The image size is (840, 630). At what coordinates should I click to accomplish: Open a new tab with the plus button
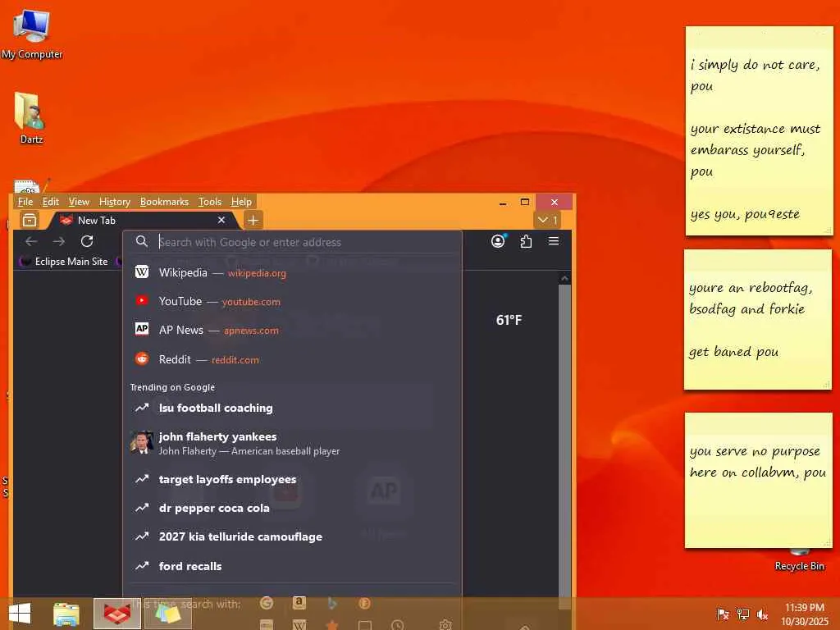[253, 220]
